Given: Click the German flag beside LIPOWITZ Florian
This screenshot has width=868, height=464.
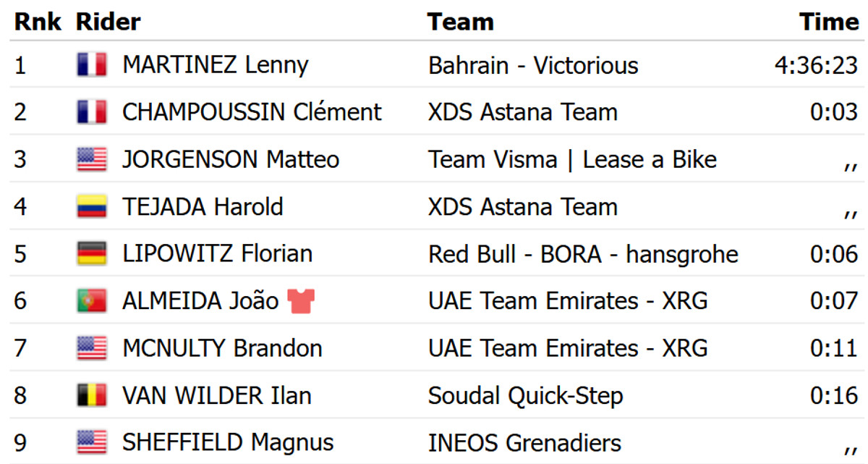Looking at the screenshot, I should coord(91,253).
